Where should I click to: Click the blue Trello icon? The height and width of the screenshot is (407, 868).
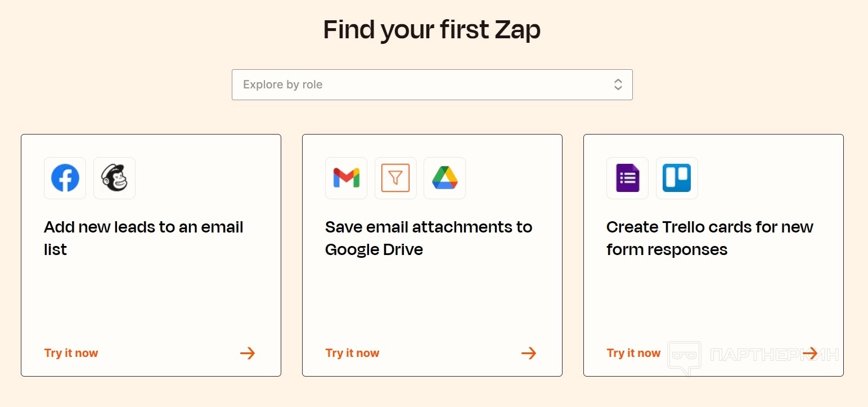click(x=677, y=178)
